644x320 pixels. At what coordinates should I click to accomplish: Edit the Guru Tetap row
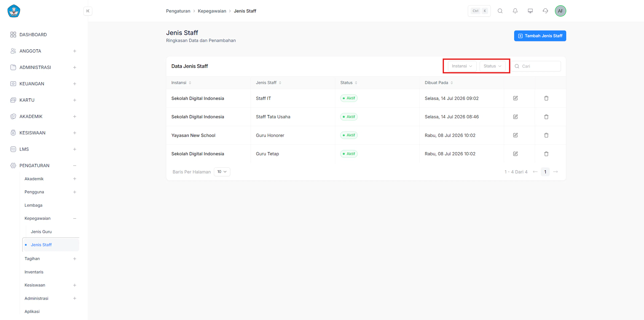pyautogui.click(x=515, y=154)
